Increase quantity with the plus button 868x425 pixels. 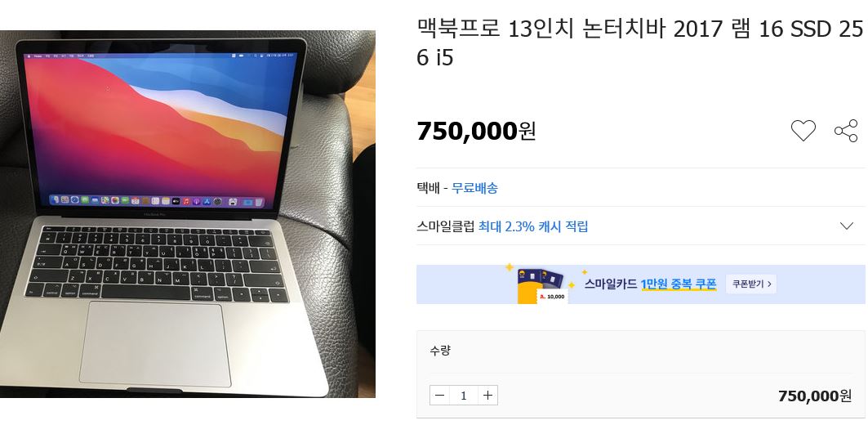pos(487,395)
